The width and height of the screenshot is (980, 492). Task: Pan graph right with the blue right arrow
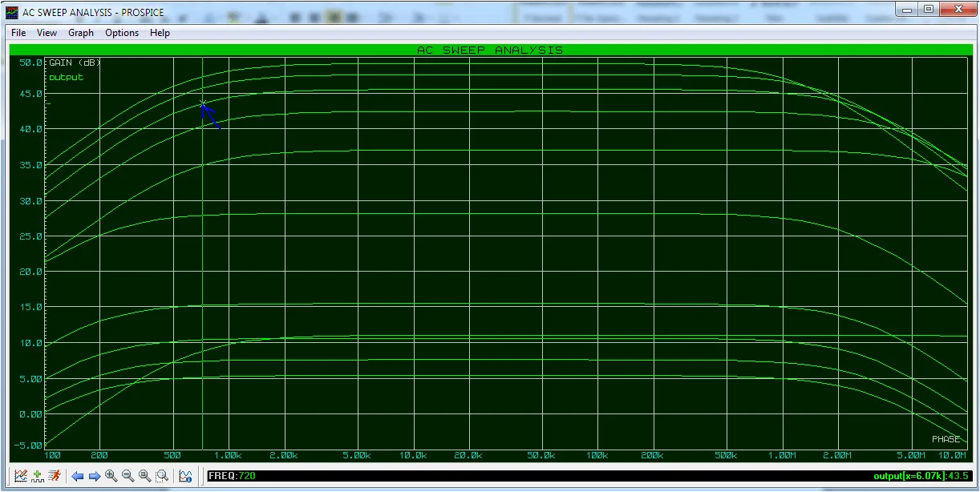(94, 476)
